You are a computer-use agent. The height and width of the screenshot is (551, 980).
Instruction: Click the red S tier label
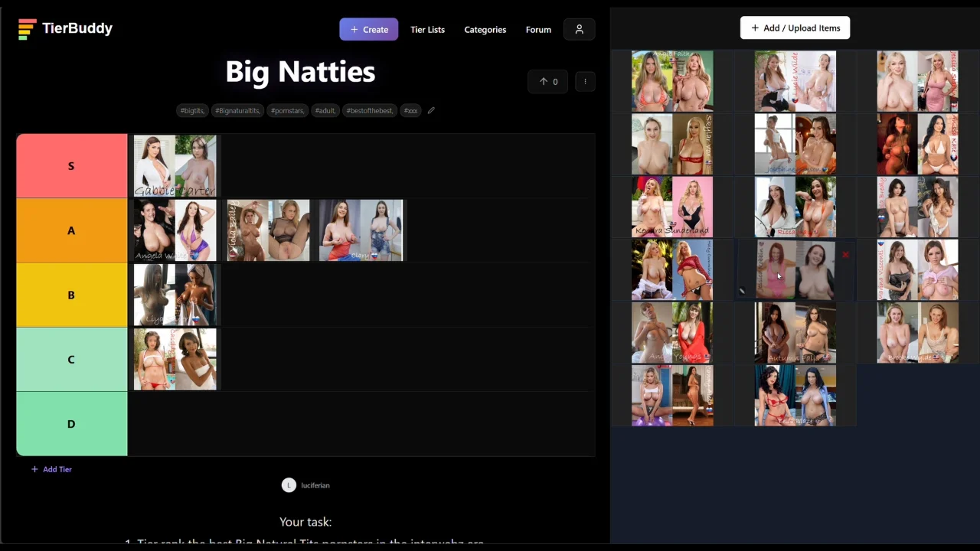click(71, 166)
